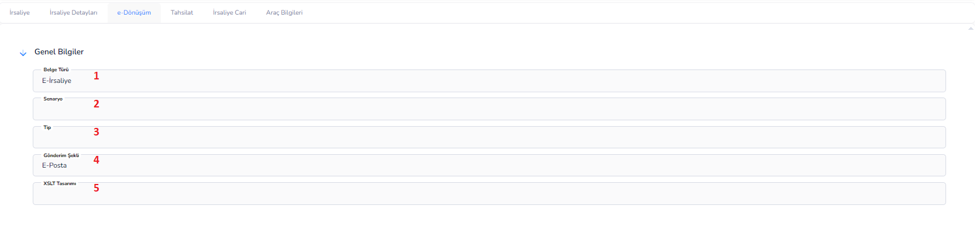980x226 pixels.
Task: Click into the XSLT Tasarımı field
Action: tap(489, 193)
